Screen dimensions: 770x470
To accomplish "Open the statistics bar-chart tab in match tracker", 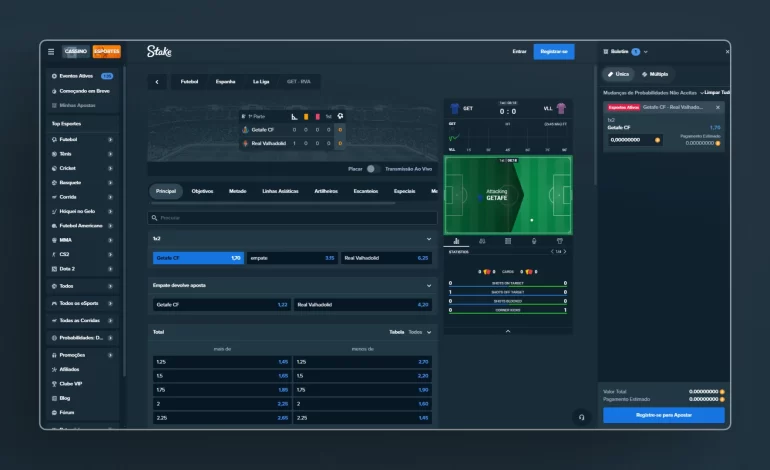I will coord(456,241).
